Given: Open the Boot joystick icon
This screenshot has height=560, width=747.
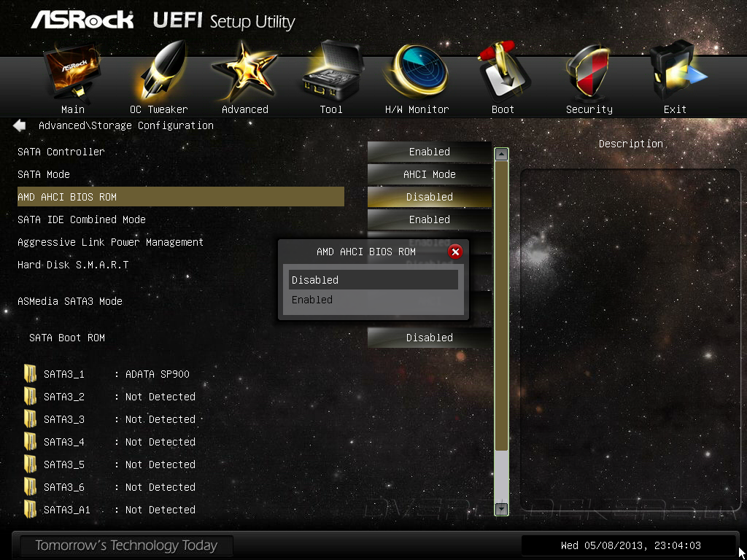Looking at the screenshot, I should [503, 71].
